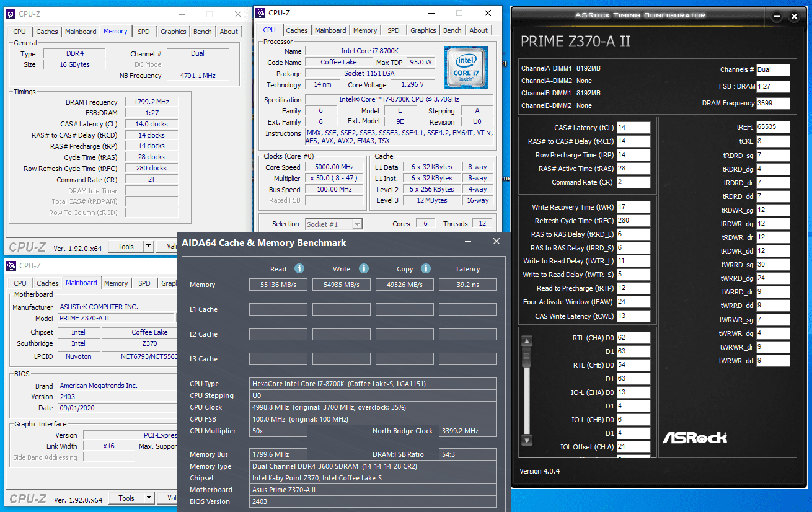Viewport: 812px width, 512px height.
Task: Close the ASRock Timing Configurator window
Action: coord(794,17)
